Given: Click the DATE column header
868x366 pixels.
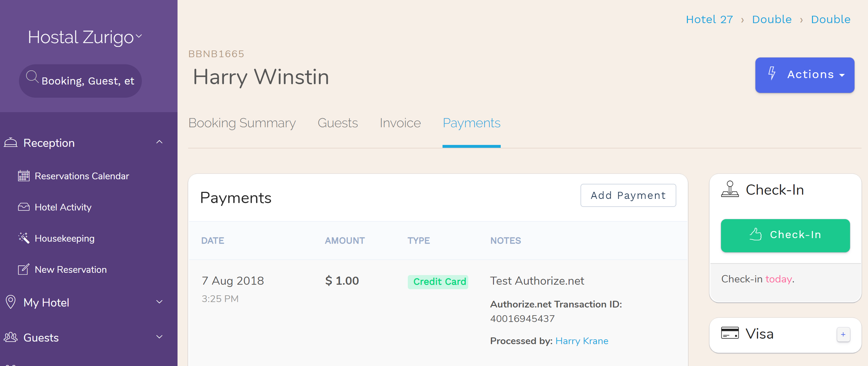Looking at the screenshot, I should 213,240.
